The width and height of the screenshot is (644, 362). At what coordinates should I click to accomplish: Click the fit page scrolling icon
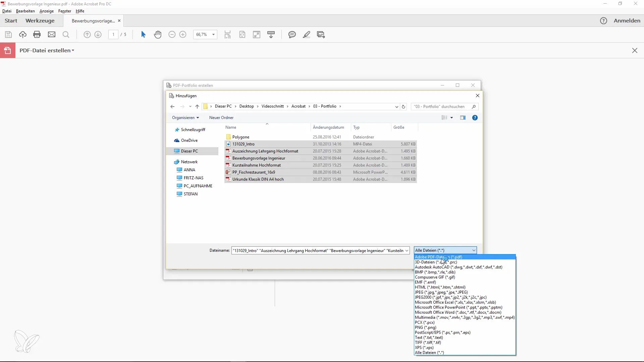point(228,35)
